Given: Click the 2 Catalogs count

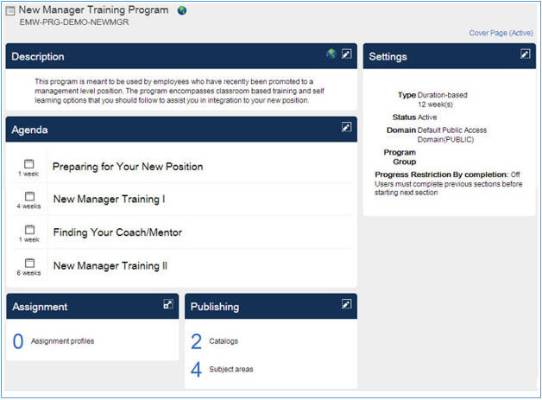Looking at the screenshot, I should [x=196, y=342].
